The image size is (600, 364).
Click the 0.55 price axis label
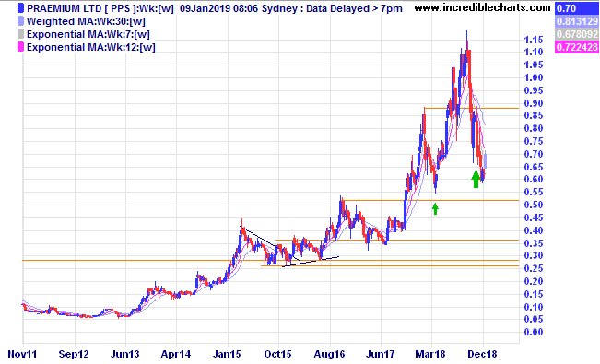pyautogui.click(x=534, y=192)
